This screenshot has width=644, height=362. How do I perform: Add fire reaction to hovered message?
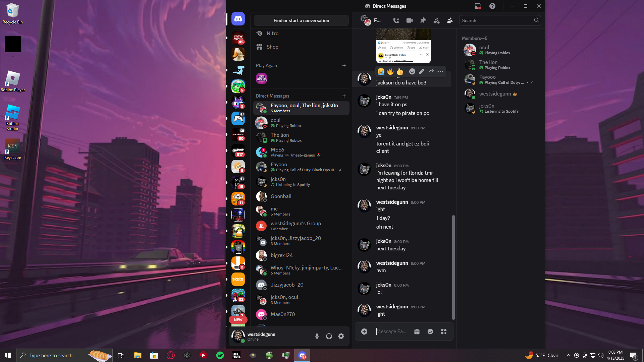390,71
